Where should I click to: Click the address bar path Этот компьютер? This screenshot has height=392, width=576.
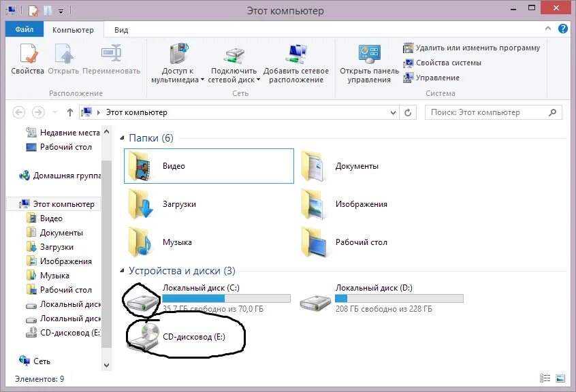pyautogui.click(x=137, y=112)
